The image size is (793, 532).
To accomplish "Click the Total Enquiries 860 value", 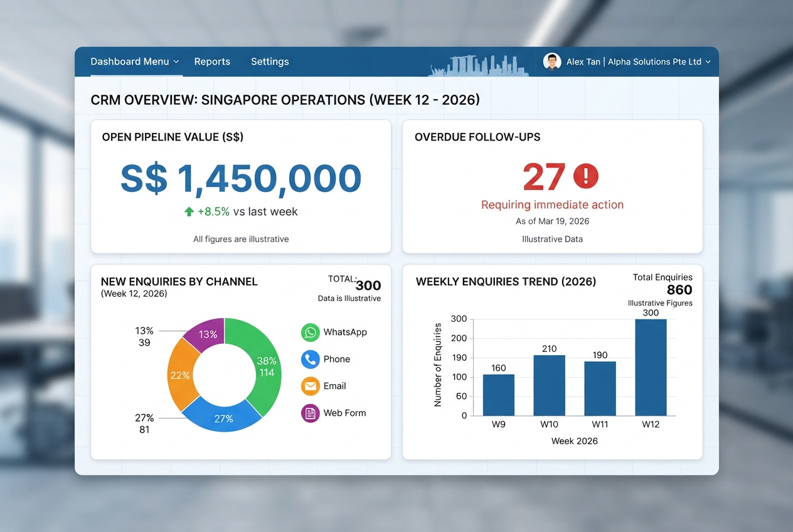I will (679, 290).
